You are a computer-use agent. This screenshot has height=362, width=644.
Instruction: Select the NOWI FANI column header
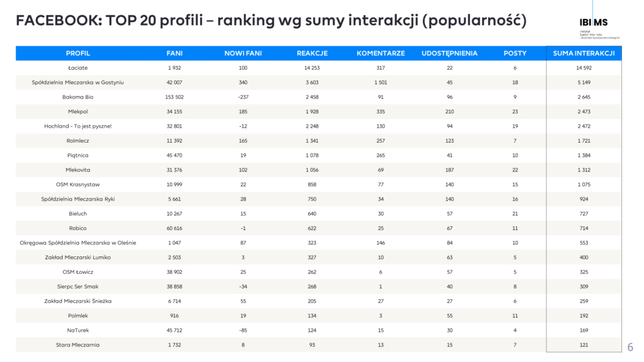(243, 53)
